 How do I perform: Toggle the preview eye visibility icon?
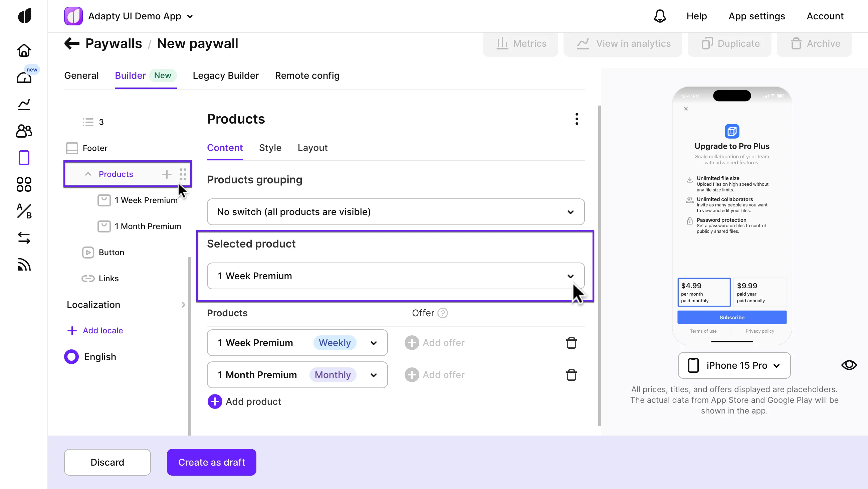[x=849, y=365]
